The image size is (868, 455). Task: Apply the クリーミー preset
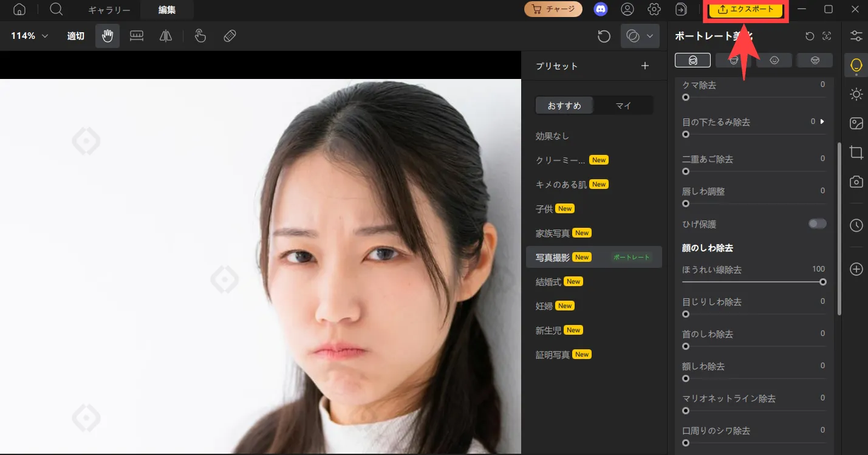point(594,160)
